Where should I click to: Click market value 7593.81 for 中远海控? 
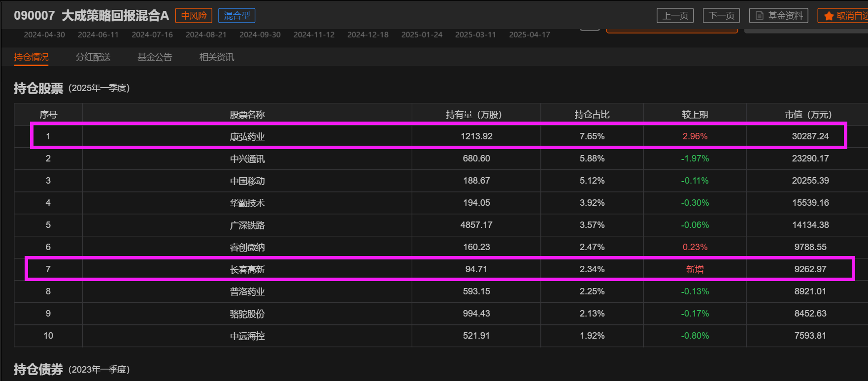810,336
